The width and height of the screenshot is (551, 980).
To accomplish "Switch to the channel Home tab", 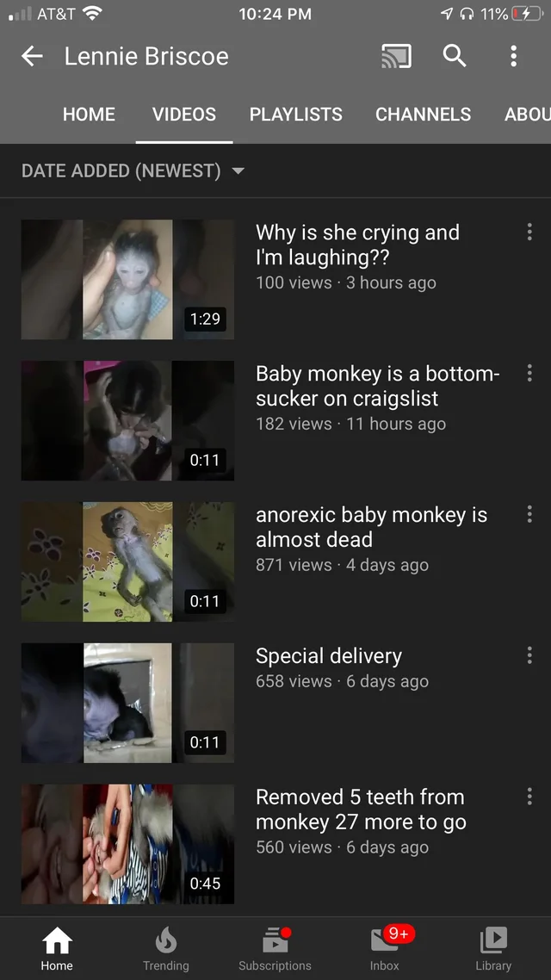I will 90,115.
